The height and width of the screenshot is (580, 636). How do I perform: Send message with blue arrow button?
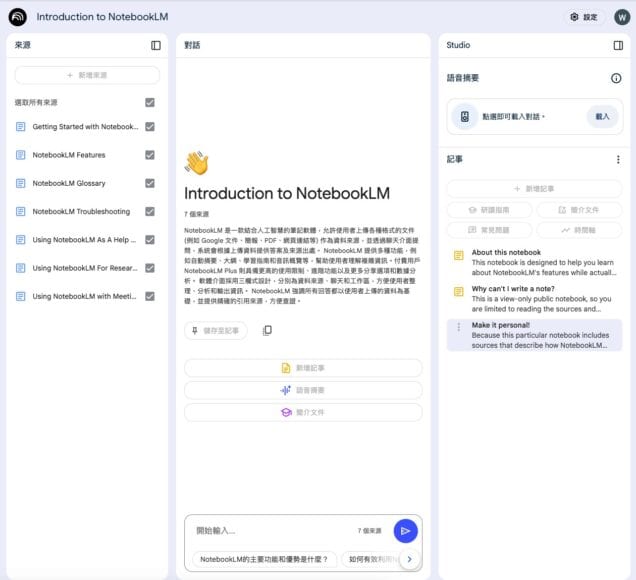(x=406, y=531)
